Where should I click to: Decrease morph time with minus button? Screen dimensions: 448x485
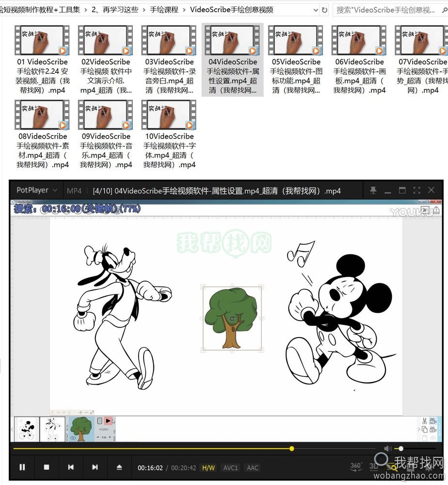point(98,437)
